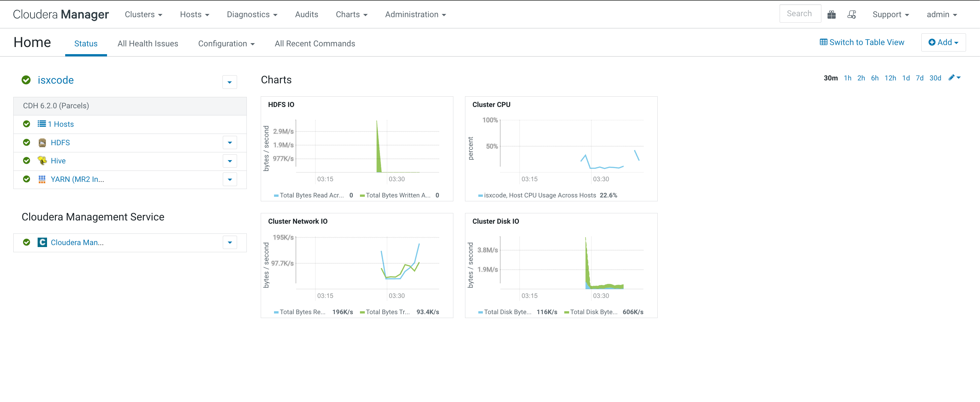
Task: Open the Hosts menu
Action: pos(194,15)
